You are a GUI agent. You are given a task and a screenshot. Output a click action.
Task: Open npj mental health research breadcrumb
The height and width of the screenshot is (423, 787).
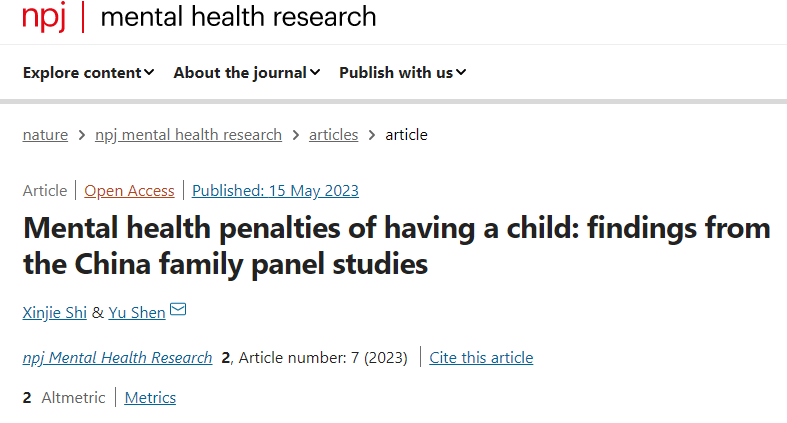(188, 135)
